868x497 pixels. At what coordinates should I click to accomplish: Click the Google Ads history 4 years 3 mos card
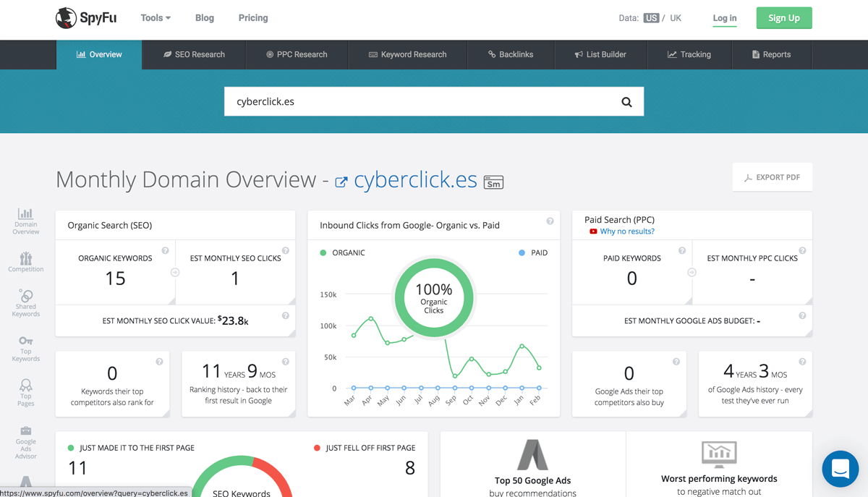pyautogui.click(x=755, y=384)
